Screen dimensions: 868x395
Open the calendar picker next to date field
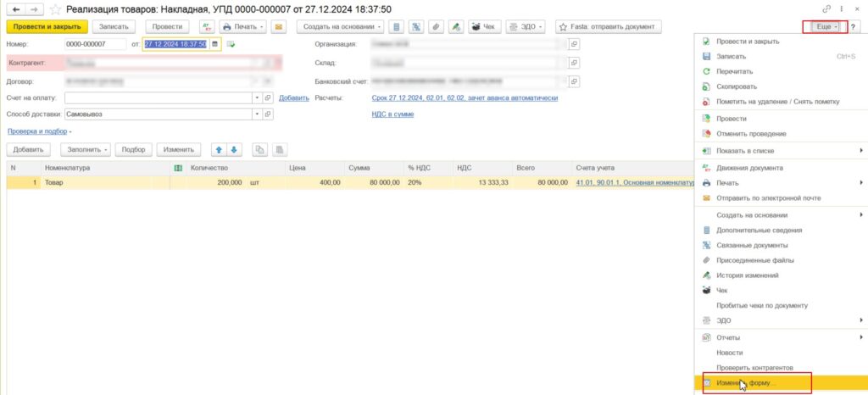click(x=214, y=44)
